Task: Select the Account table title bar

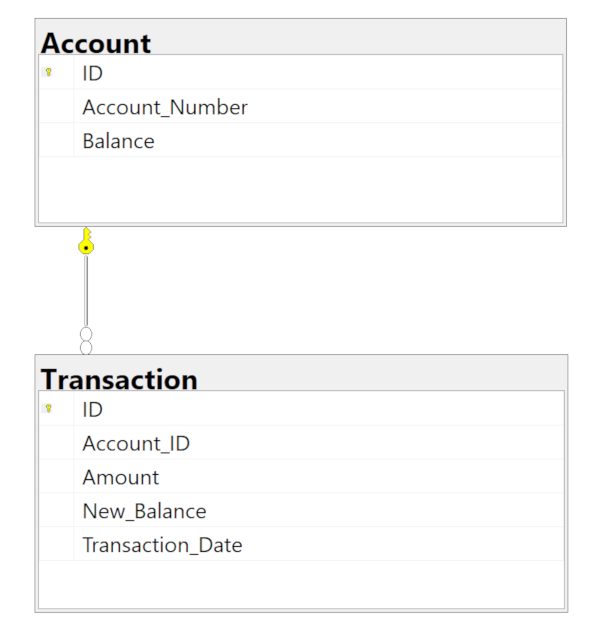Action: (301, 37)
